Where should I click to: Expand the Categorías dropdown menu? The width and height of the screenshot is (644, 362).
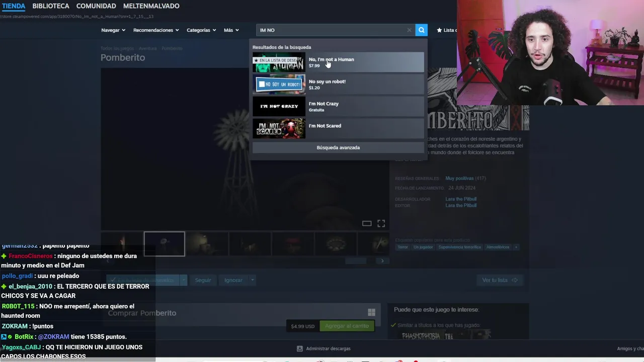coord(201,30)
